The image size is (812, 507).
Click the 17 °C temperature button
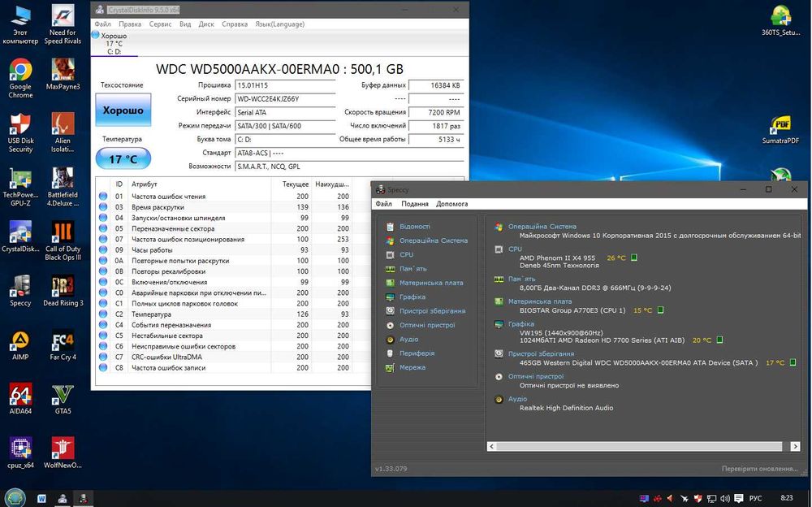coord(123,159)
